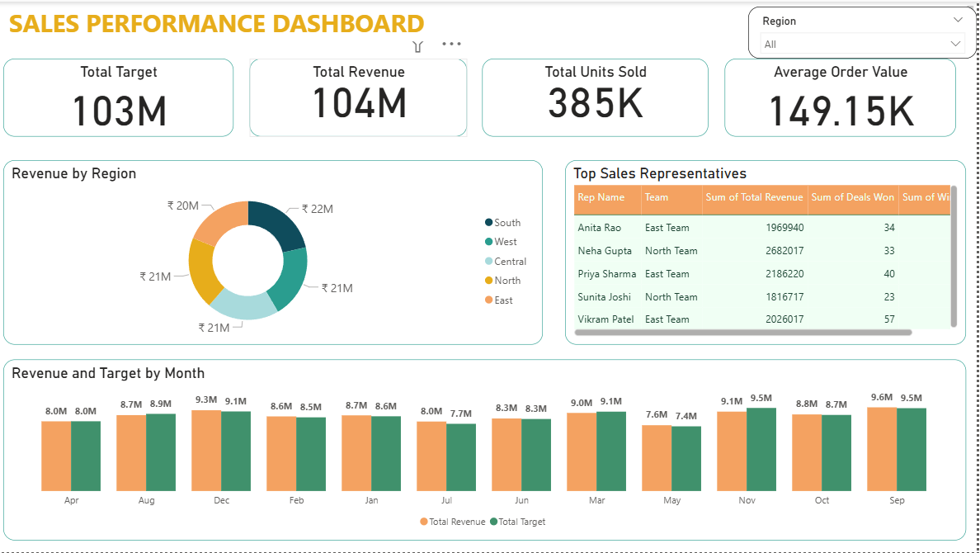Click the Central legend marker
This screenshot has height=553, width=980.
click(489, 262)
